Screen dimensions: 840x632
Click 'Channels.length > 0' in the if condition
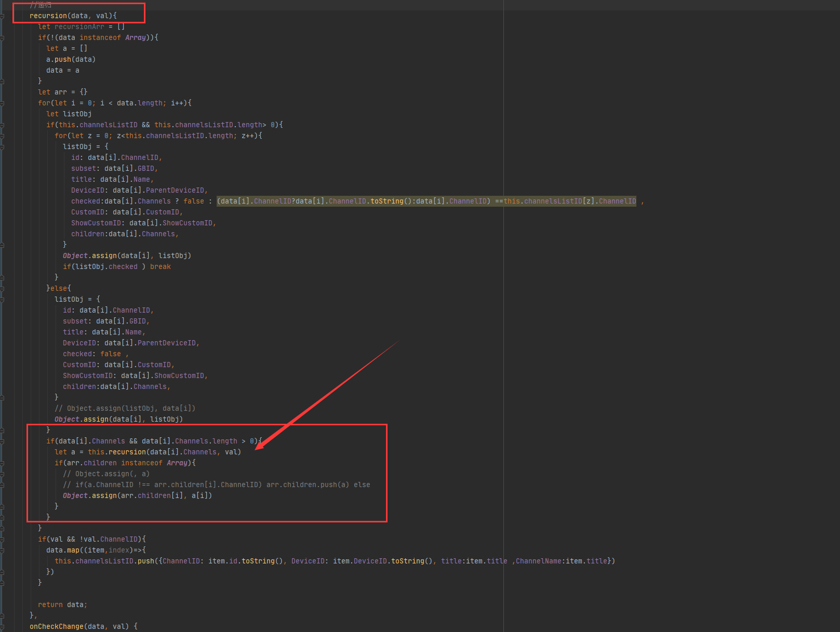(215, 441)
